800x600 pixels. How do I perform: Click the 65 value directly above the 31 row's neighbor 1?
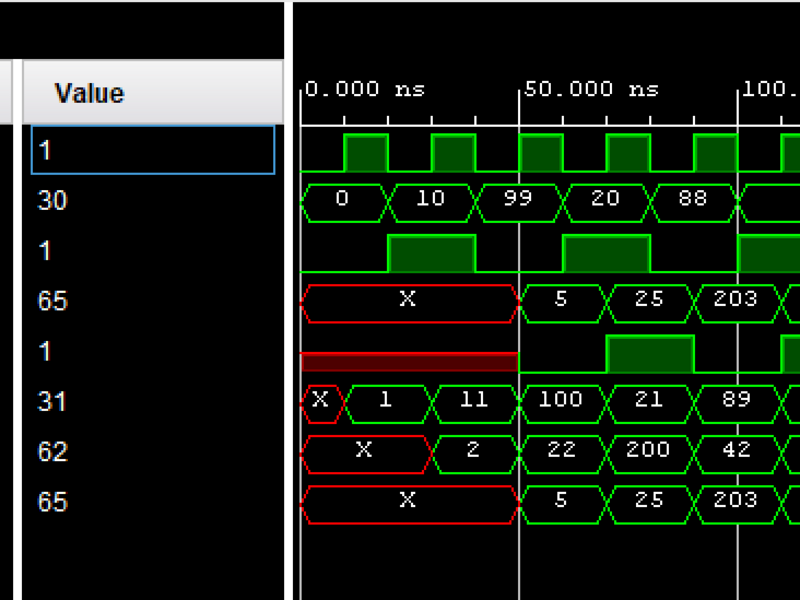pyautogui.click(x=53, y=301)
